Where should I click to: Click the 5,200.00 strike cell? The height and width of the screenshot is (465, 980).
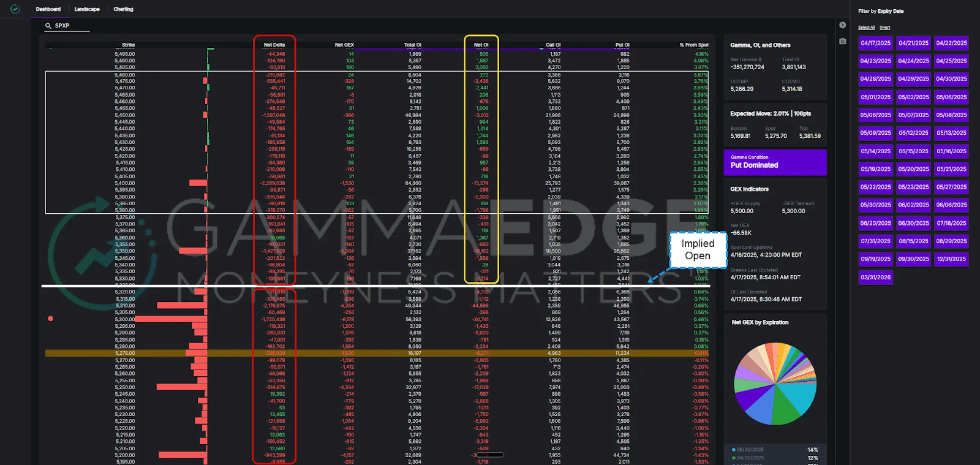click(x=125, y=455)
